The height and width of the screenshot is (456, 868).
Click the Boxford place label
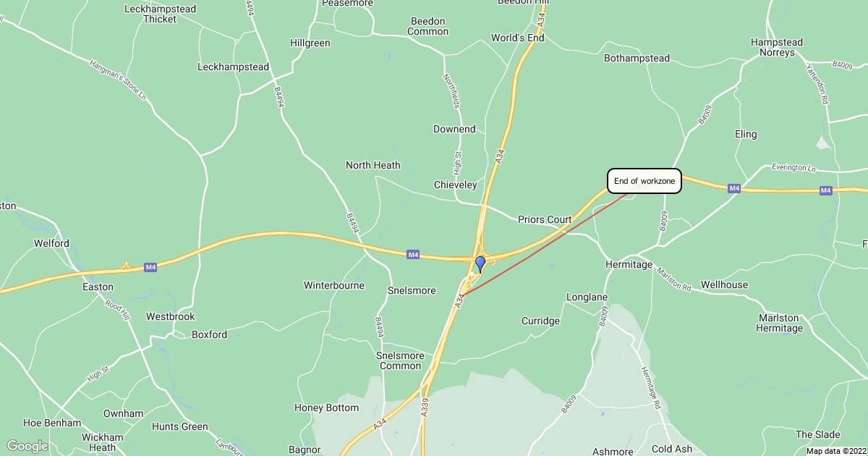(x=209, y=334)
